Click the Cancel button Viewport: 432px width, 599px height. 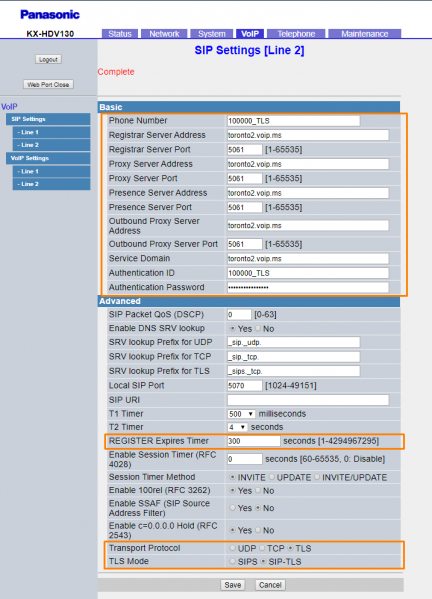pyautogui.click(x=270, y=585)
